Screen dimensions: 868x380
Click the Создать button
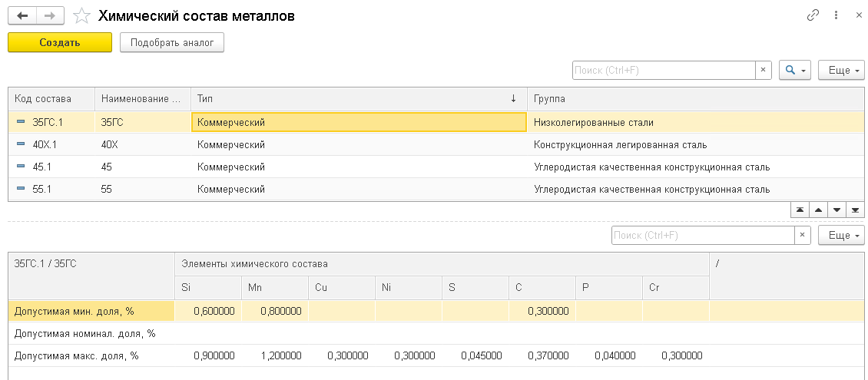tap(60, 42)
